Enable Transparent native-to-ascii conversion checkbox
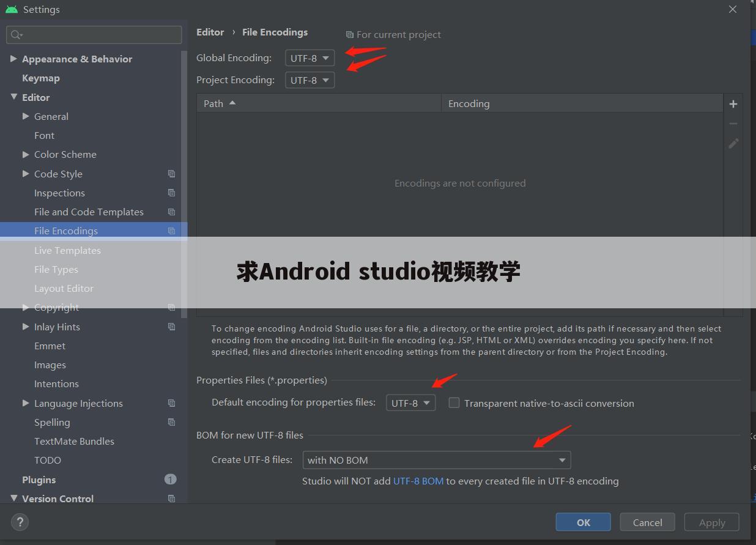 454,402
